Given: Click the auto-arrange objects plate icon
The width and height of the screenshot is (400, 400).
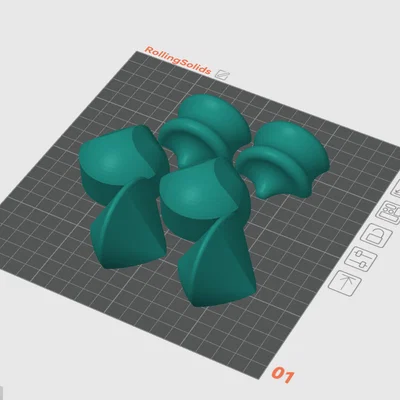Looking at the screenshot, I should tap(389, 213).
